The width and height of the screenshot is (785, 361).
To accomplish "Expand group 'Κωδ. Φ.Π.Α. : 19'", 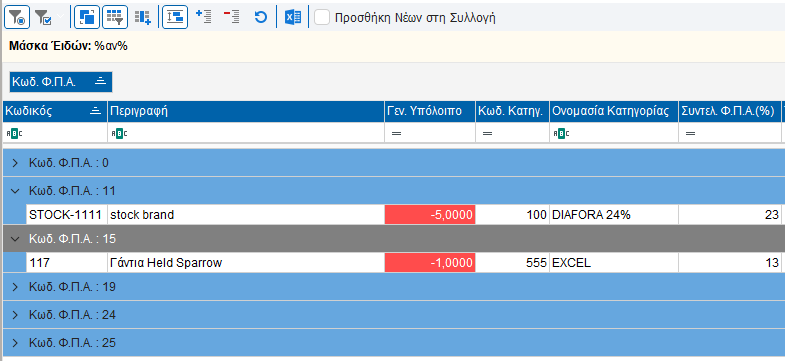I will pyautogui.click(x=15, y=287).
